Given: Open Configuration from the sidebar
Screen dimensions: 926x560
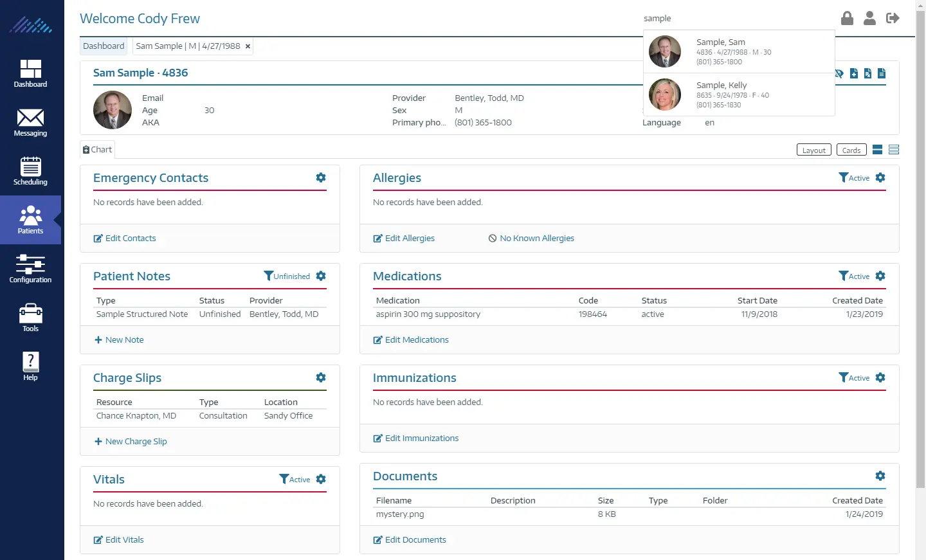Looking at the screenshot, I should coord(30,268).
